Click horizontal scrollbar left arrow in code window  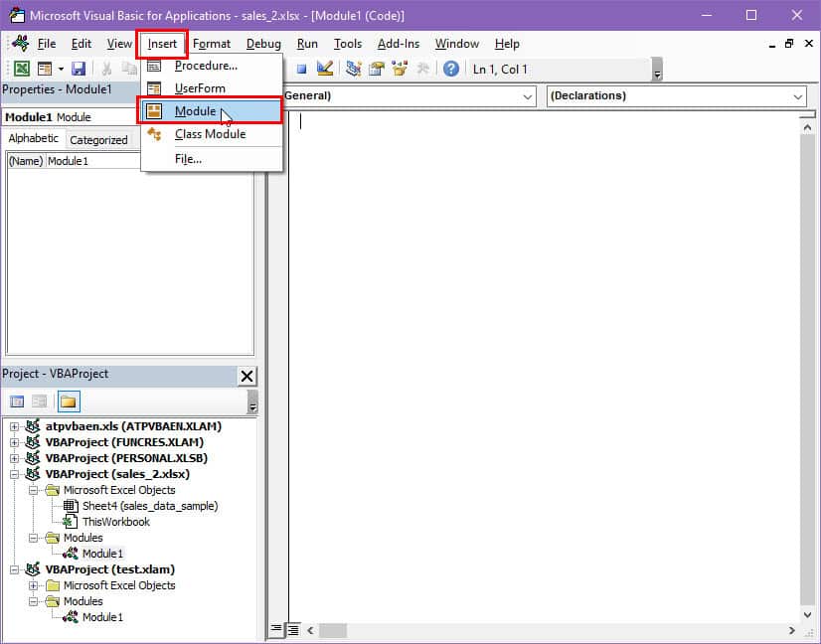tap(310, 630)
